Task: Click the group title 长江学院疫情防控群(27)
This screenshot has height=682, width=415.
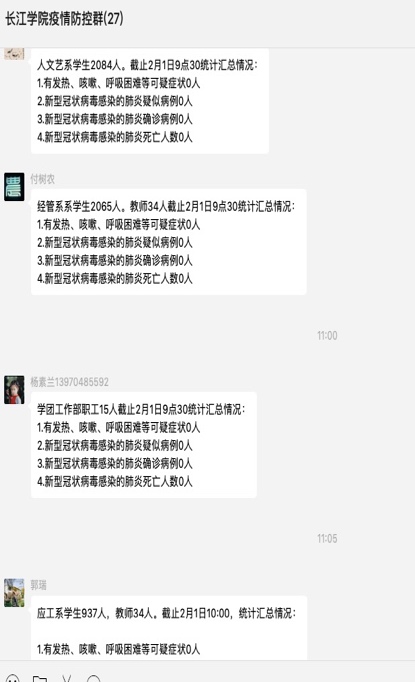Action: coord(64,19)
